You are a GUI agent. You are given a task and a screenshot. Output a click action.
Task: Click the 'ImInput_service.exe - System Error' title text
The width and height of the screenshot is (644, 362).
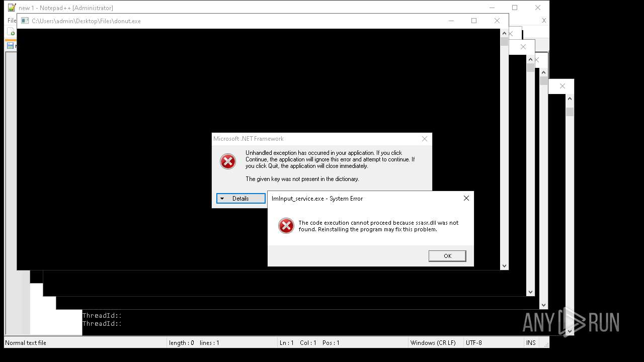click(x=317, y=199)
